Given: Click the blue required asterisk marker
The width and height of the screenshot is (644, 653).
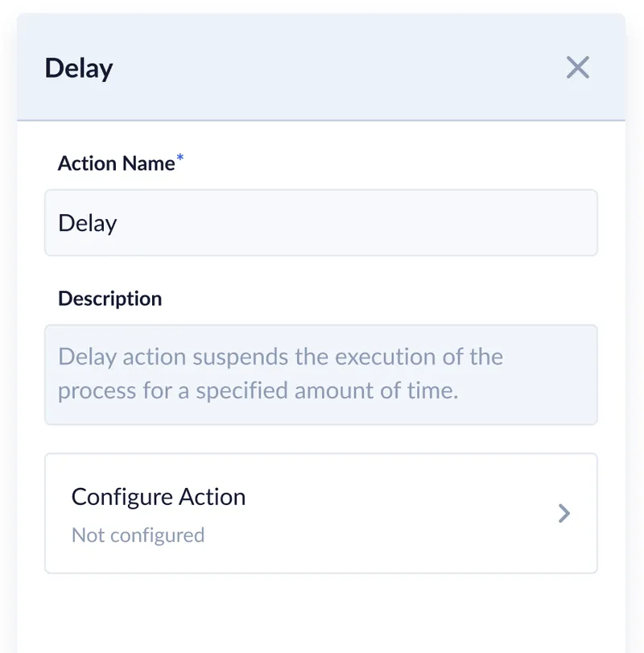Looking at the screenshot, I should coord(180,159).
